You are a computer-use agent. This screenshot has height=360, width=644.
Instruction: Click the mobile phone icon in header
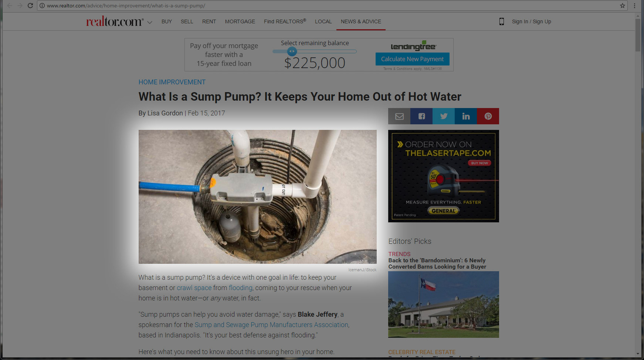[x=502, y=21]
